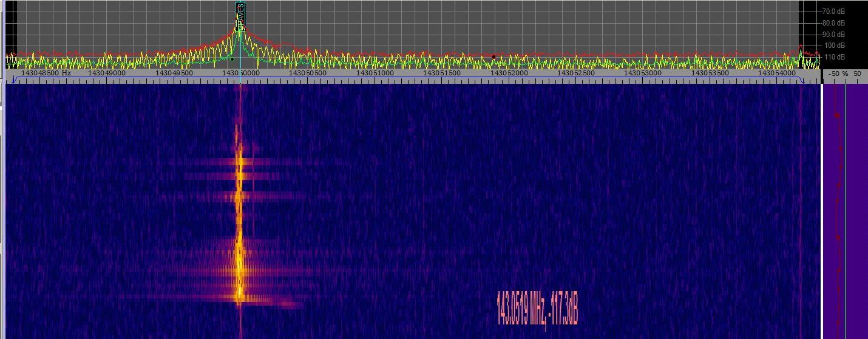This screenshot has width=868, height=339.
Task: Click the 143048500 Hz axis label
Action: 46,73
